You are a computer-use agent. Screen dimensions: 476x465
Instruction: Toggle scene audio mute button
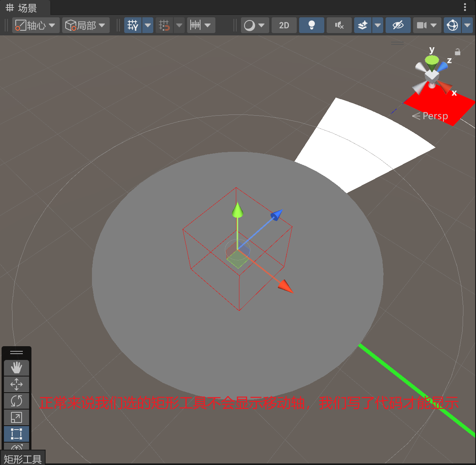tap(339, 26)
